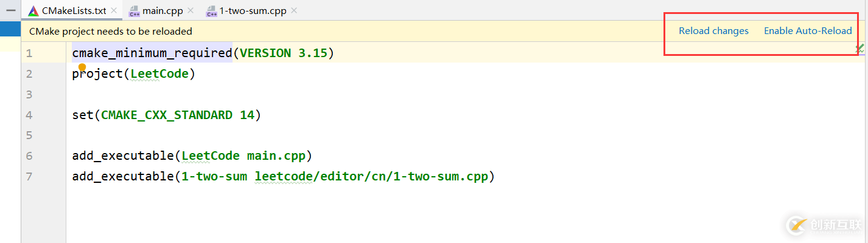The image size is (868, 243).
Task: Close the CMakeLists.txt tab
Action: (114, 11)
